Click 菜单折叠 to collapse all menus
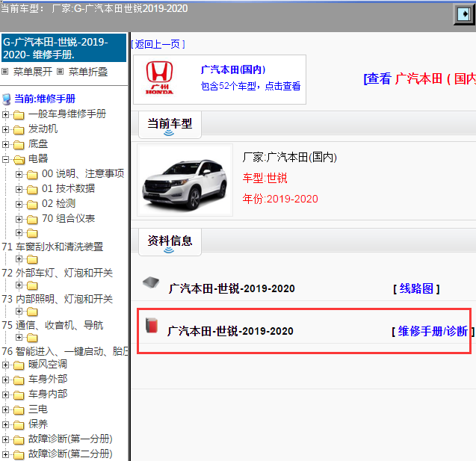 [x=88, y=72]
